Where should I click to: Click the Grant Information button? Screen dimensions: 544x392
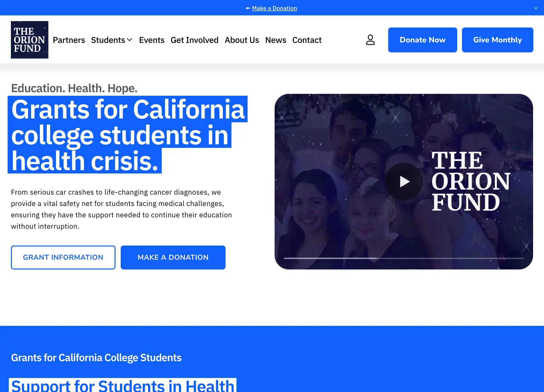(63, 257)
